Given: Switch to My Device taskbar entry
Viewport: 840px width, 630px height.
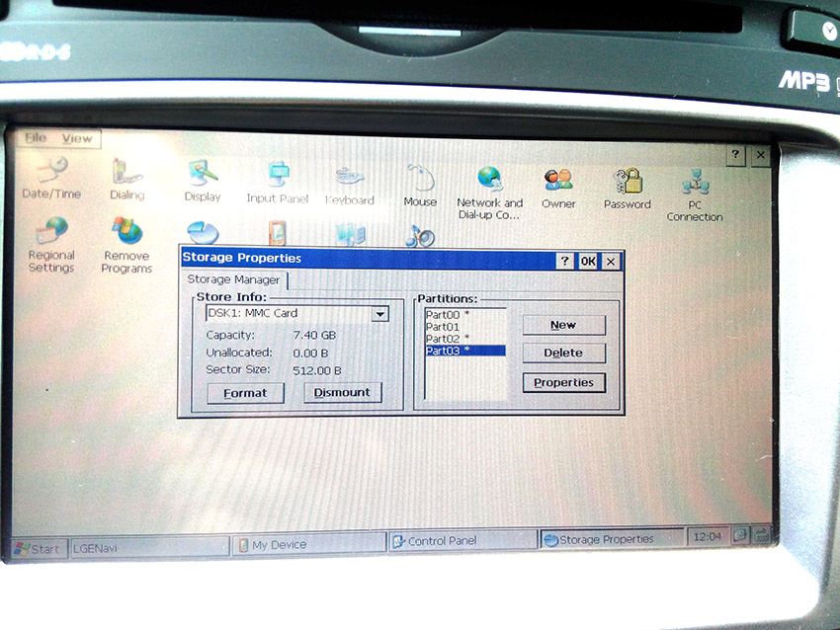Looking at the screenshot, I should coord(309,544).
